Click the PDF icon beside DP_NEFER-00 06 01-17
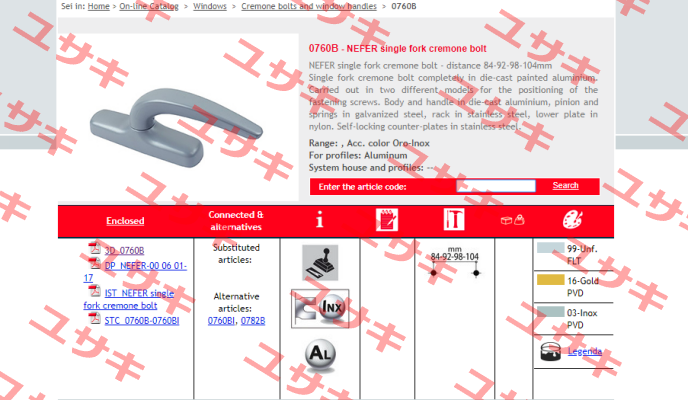Image resolution: width=688 pixels, height=400 pixels. pyautogui.click(x=94, y=263)
